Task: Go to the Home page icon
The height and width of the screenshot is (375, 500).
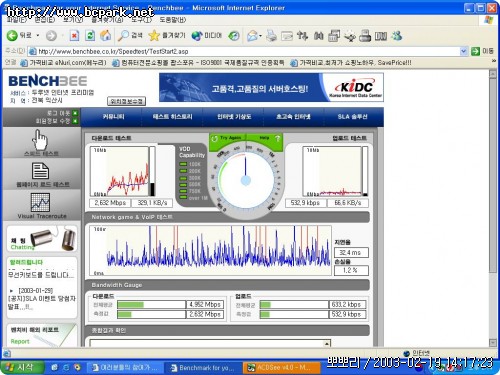Action: [x=105, y=35]
